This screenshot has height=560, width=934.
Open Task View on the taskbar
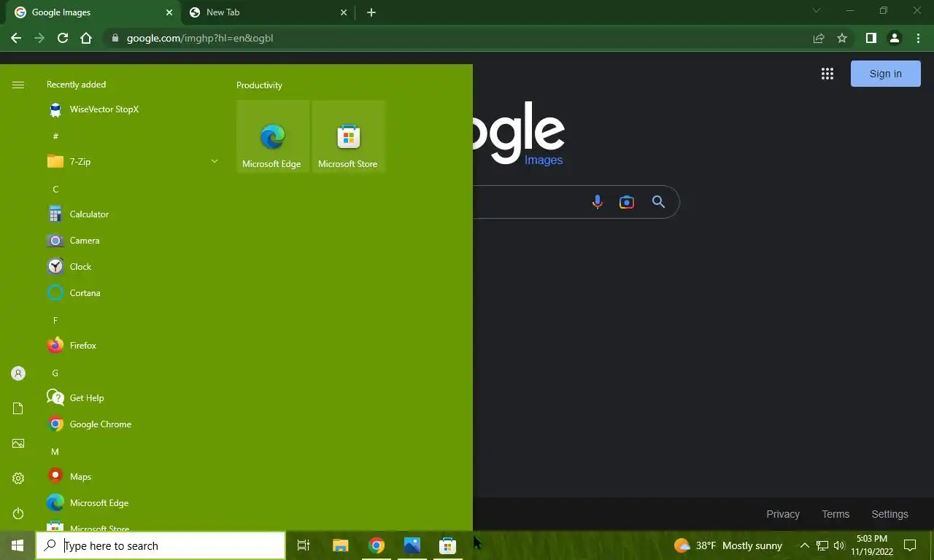click(x=304, y=545)
